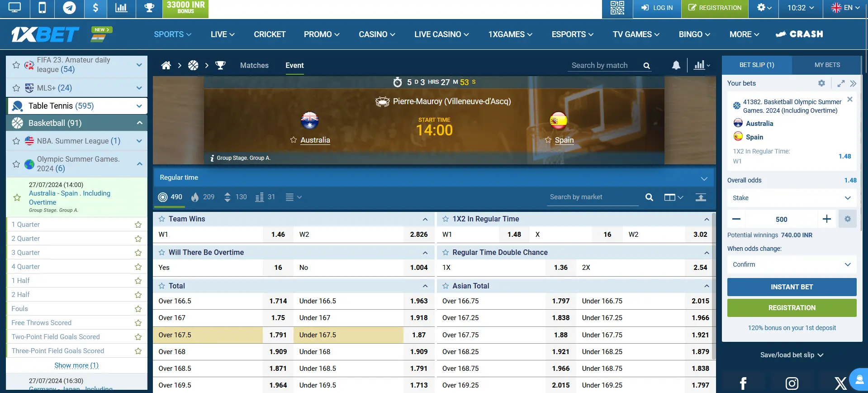Click the stake amount 500 field

pos(782,219)
